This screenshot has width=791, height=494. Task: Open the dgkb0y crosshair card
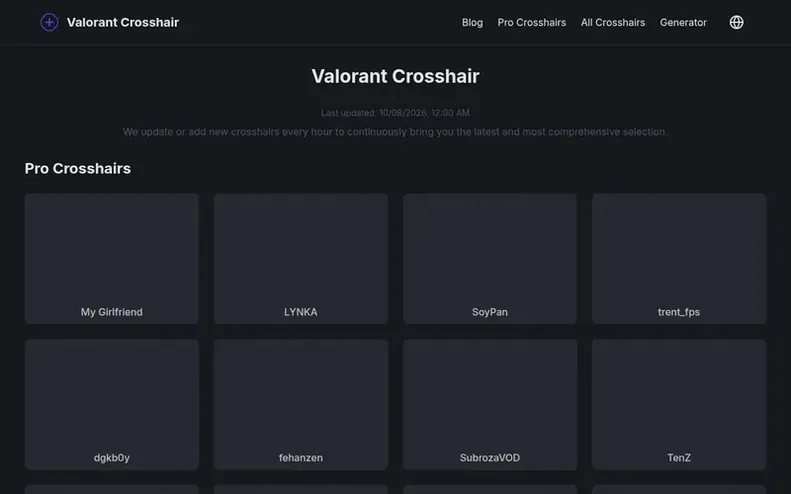click(x=111, y=404)
